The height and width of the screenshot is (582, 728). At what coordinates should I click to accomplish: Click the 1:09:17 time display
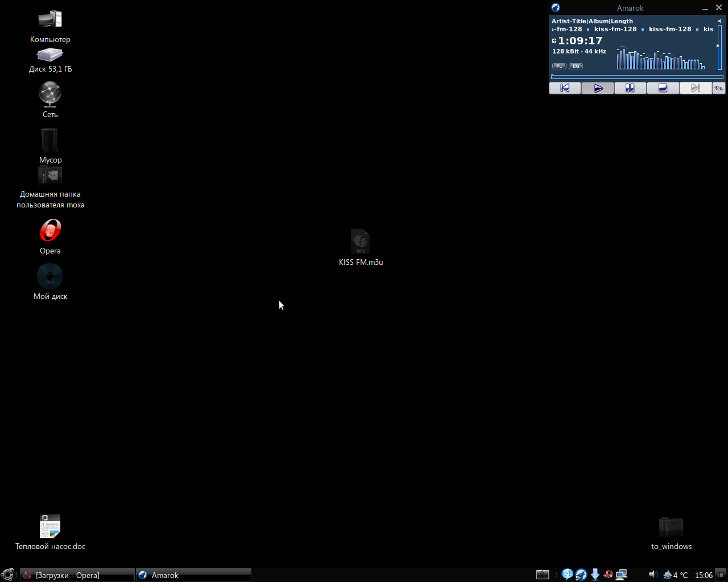pyautogui.click(x=580, y=41)
